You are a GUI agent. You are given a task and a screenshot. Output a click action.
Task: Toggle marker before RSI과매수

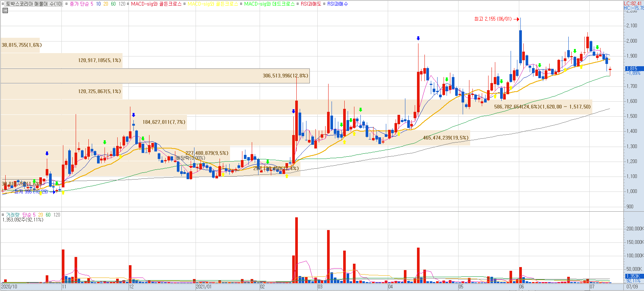324,4
